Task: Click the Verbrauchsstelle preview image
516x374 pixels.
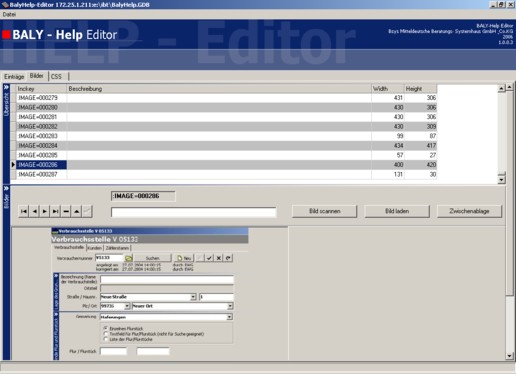Action: click(x=150, y=294)
